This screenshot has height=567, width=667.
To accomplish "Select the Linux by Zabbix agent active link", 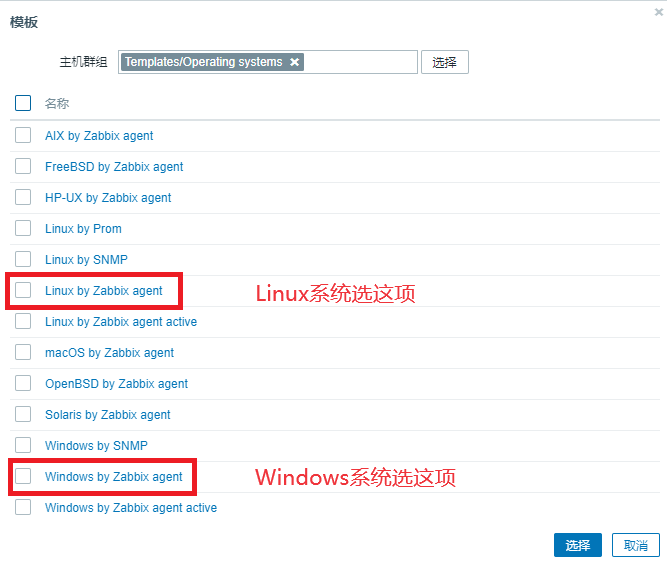I will coord(121,322).
